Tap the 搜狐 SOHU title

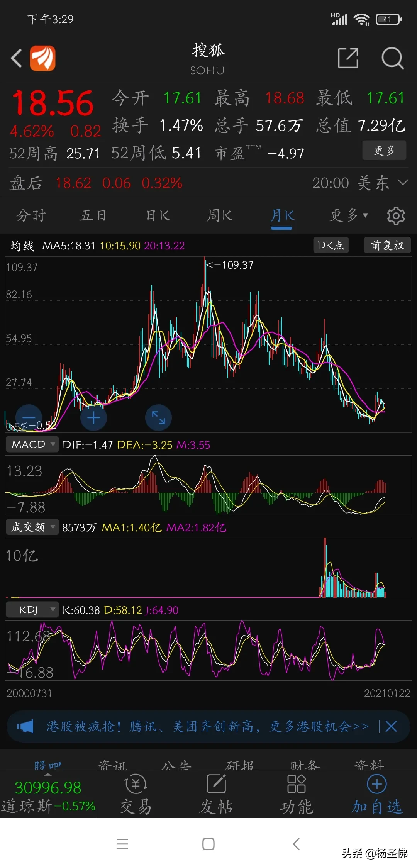tap(208, 59)
